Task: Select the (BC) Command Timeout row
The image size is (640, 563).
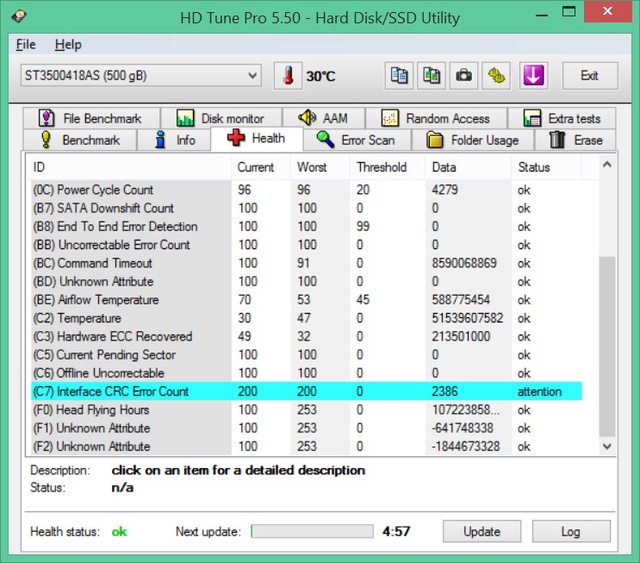Action: coord(306,263)
